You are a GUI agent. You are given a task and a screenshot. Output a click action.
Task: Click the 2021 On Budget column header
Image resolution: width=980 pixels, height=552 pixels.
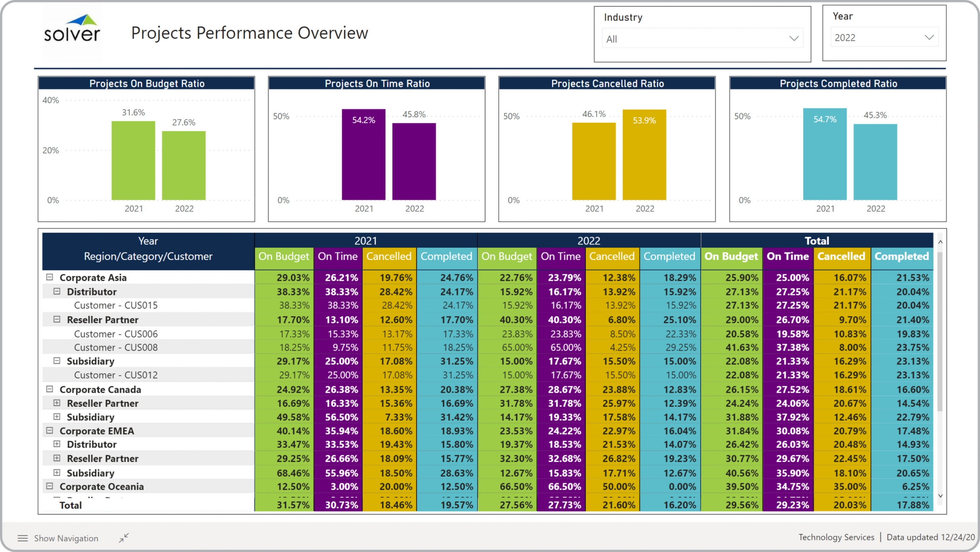(284, 256)
